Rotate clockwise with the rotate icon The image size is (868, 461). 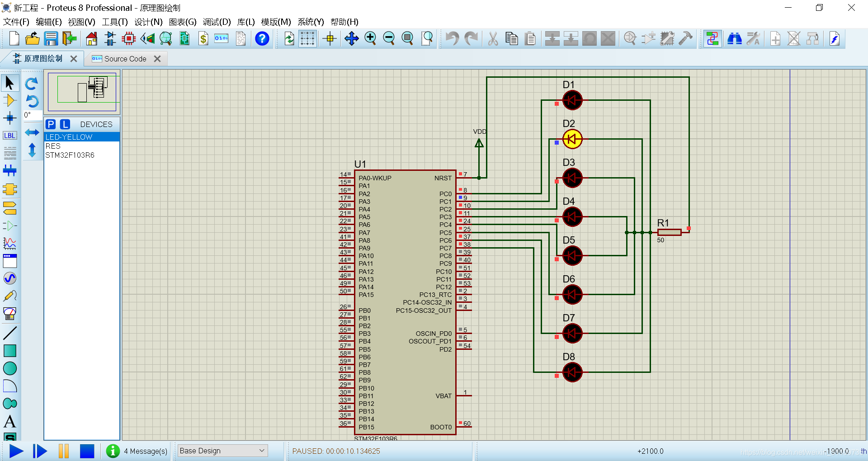pos(32,83)
